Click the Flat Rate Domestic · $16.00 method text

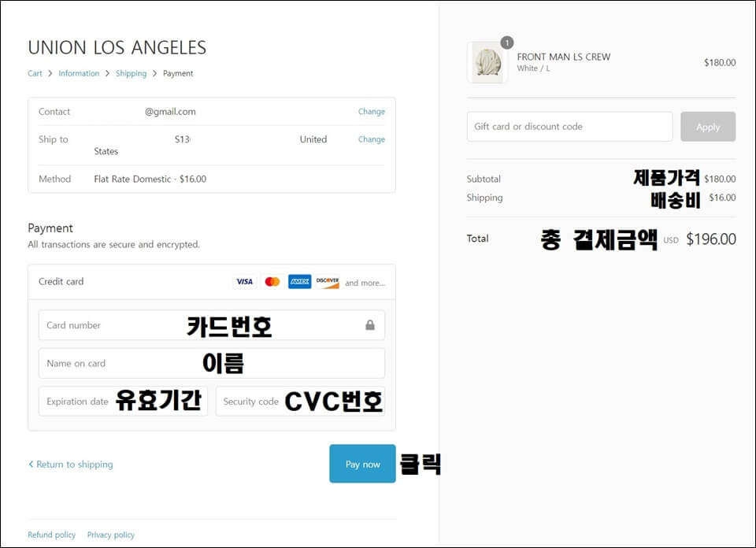(150, 179)
